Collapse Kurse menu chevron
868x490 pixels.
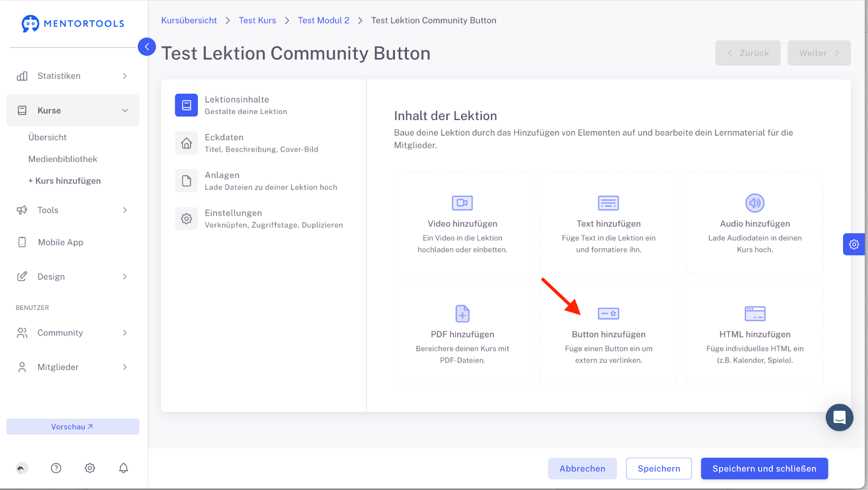(125, 110)
